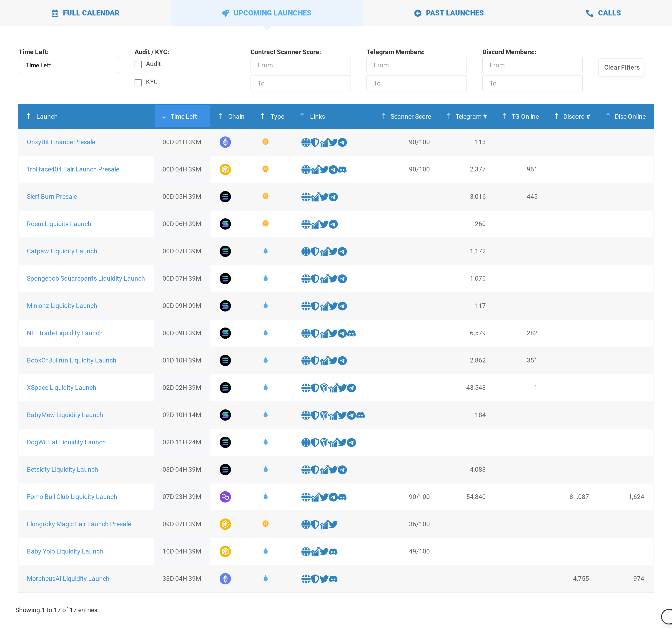
Task: Open Discord icon in Trollface404 Fair Launch row
Action: pos(342,170)
